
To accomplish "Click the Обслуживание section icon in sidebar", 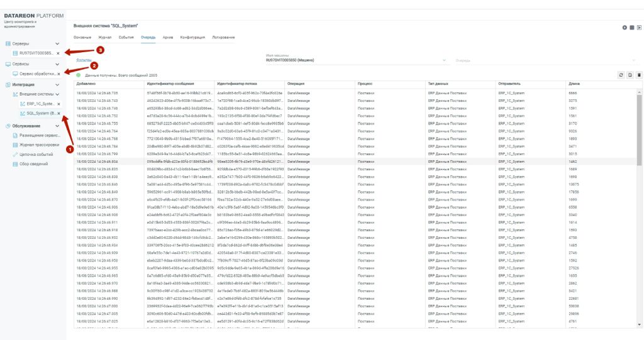I will click(x=8, y=126).
